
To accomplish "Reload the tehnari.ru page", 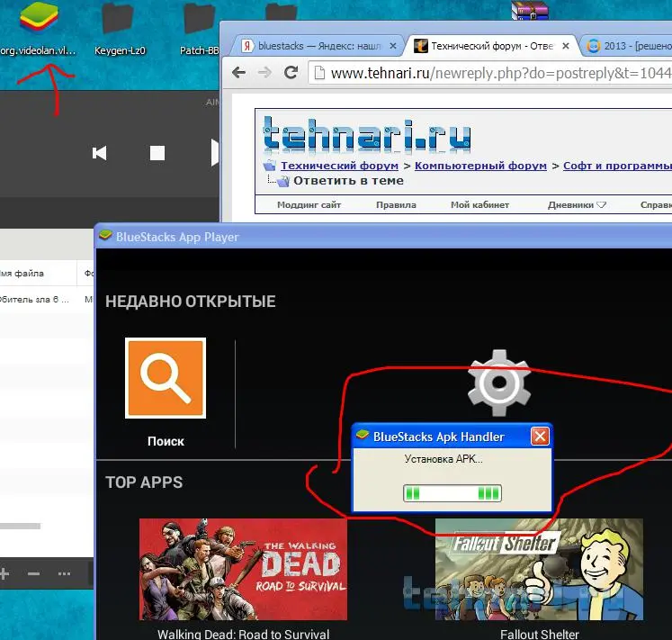I will click(291, 73).
